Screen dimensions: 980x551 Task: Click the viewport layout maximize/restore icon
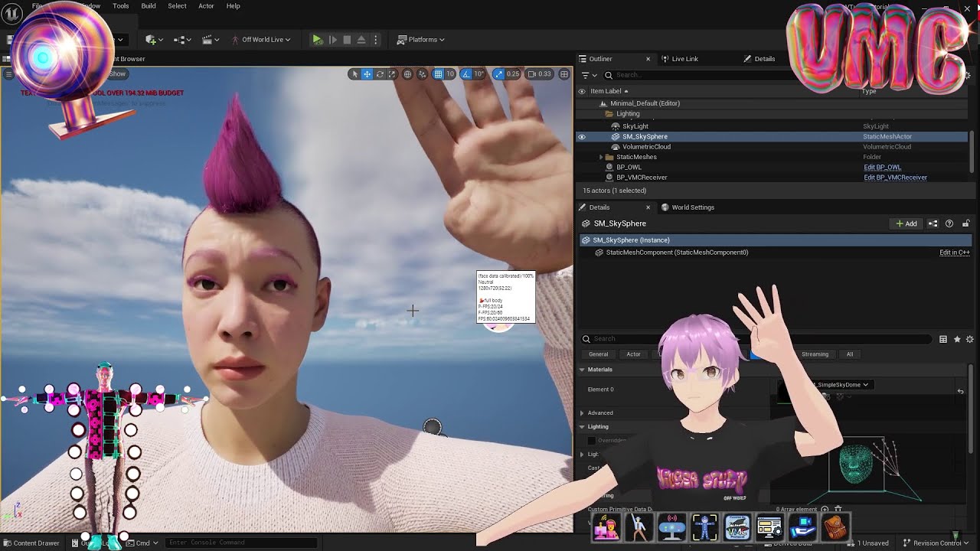click(x=564, y=74)
